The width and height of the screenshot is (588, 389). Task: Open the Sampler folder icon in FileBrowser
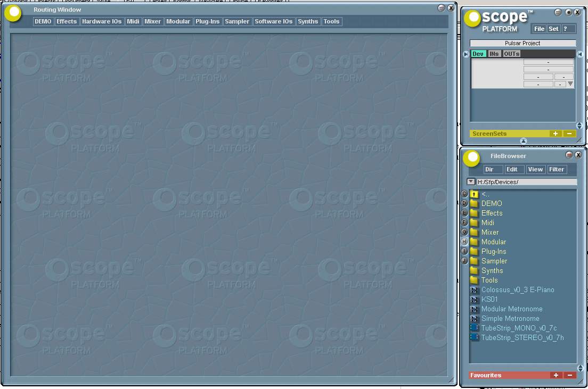pyautogui.click(x=474, y=261)
